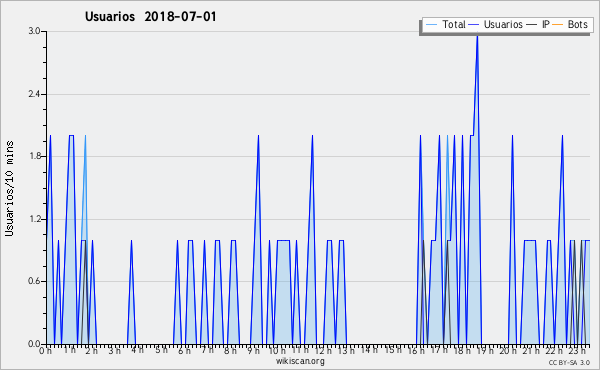Click the '22 h' x-axis label
Image resolution: width=600 pixels, height=370 pixels.
click(x=555, y=350)
